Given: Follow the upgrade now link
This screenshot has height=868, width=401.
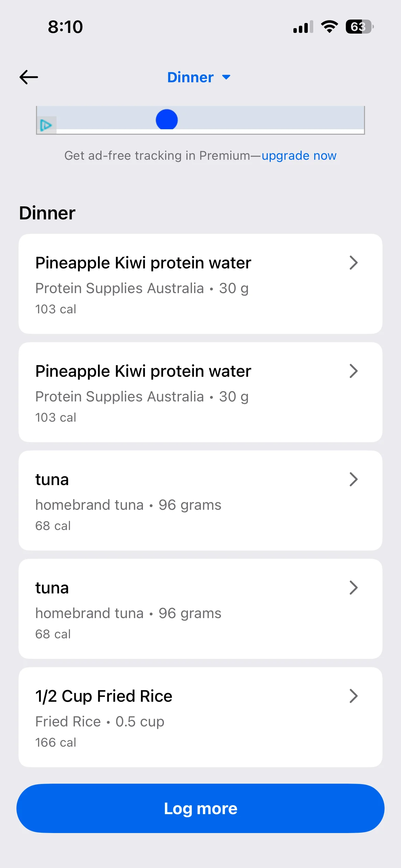Looking at the screenshot, I should pos(299,156).
